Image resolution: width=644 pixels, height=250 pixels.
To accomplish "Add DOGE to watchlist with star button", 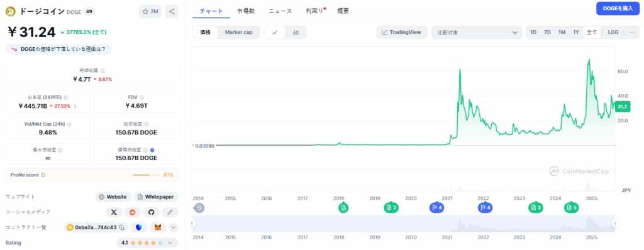I will pos(150,11).
